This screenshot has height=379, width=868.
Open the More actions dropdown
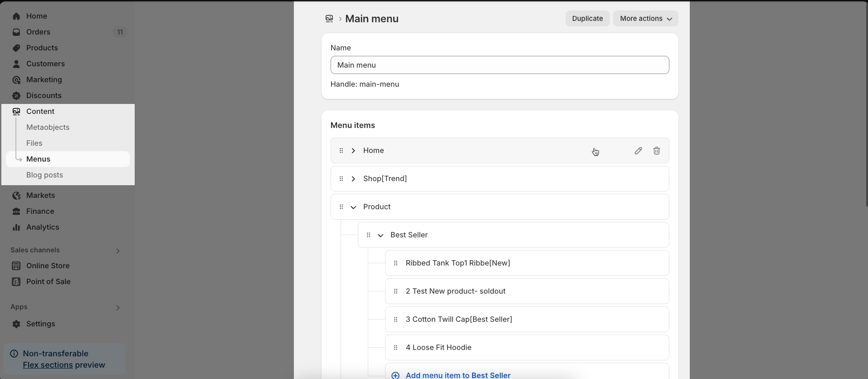click(x=646, y=19)
